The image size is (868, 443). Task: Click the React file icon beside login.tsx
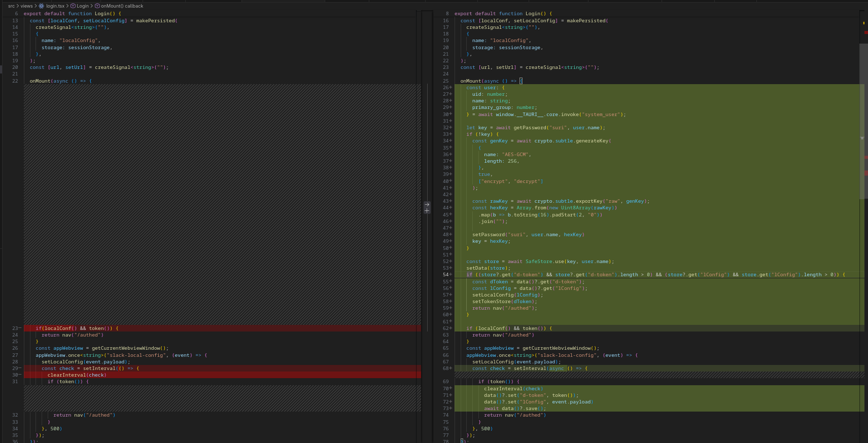pyautogui.click(x=42, y=6)
